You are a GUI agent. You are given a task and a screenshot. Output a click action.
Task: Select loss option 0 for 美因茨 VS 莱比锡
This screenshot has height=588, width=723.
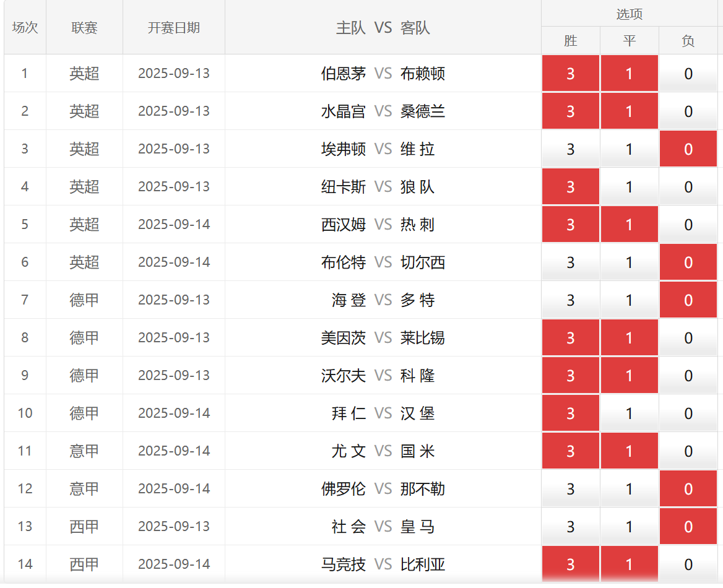coord(688,338)
